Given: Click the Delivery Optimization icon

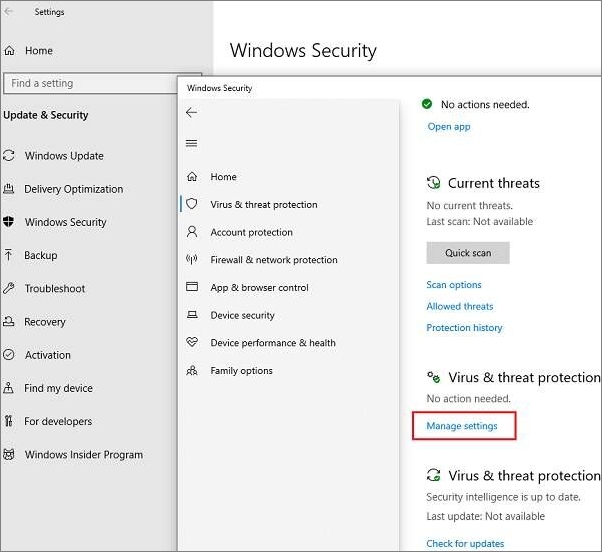Looking at the screenshot, I should [x=9, y=188].
